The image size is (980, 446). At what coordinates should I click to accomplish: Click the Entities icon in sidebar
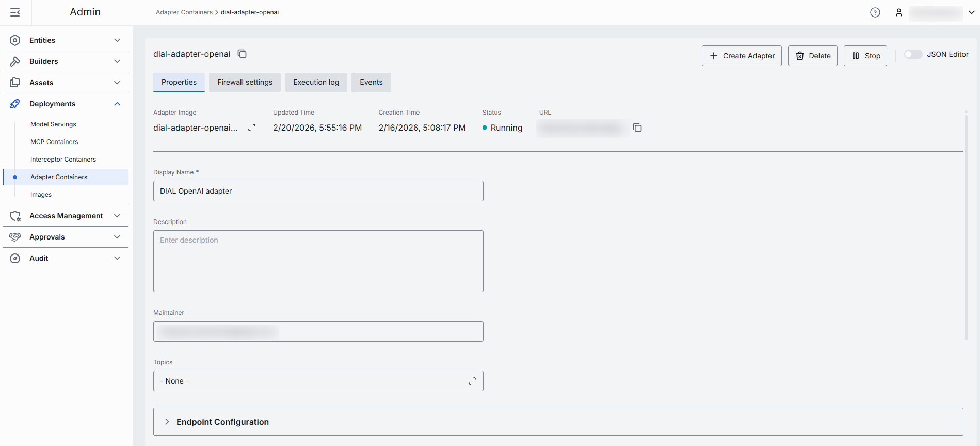click(15, 40)
